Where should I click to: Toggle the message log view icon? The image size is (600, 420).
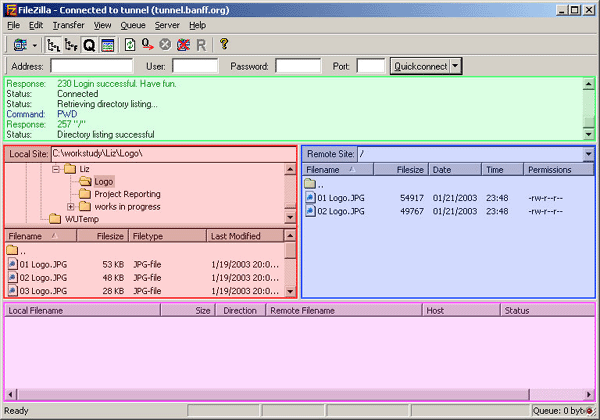(108, 45)
